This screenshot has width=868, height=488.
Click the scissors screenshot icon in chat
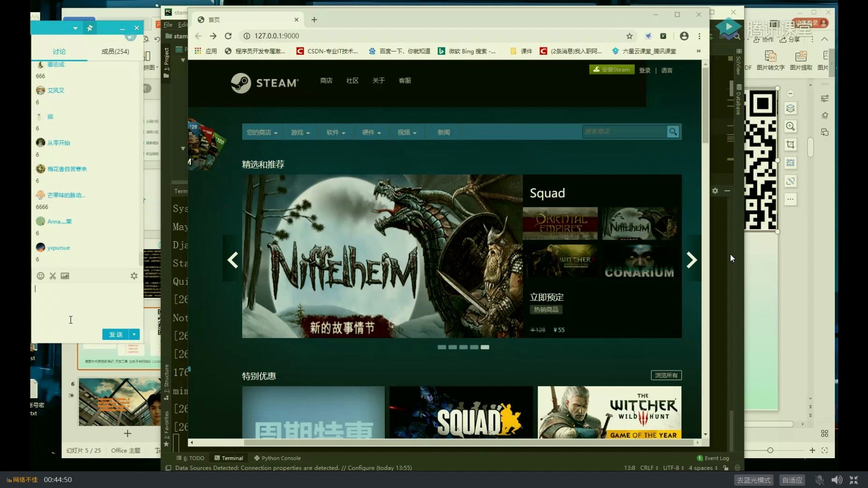tap(52, 276)
